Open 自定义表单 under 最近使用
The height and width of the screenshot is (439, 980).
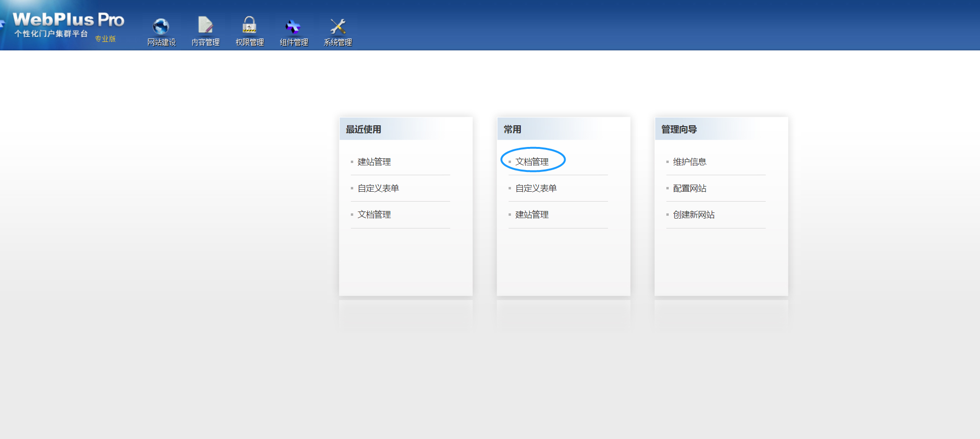click(378, 188)
